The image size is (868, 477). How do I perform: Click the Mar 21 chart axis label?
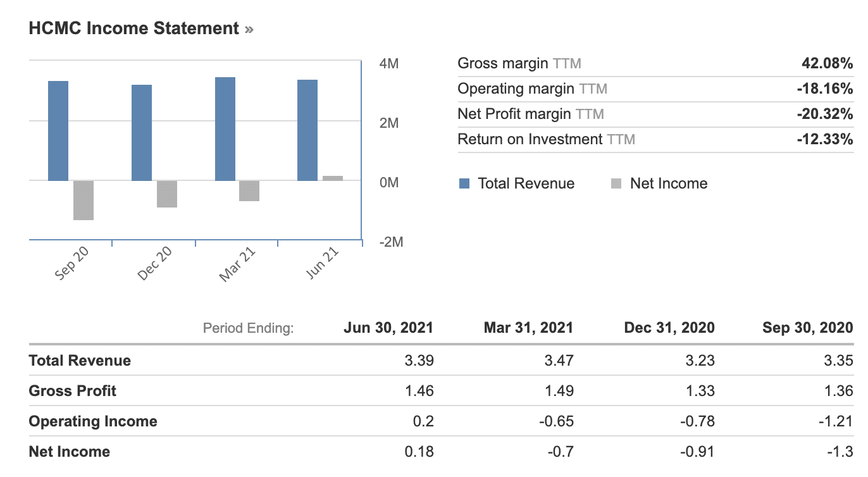click(x=237, y=263)
